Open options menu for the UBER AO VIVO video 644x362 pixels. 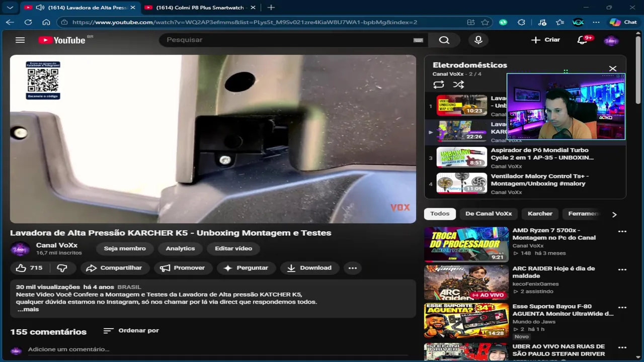click(x=622, y=347)
